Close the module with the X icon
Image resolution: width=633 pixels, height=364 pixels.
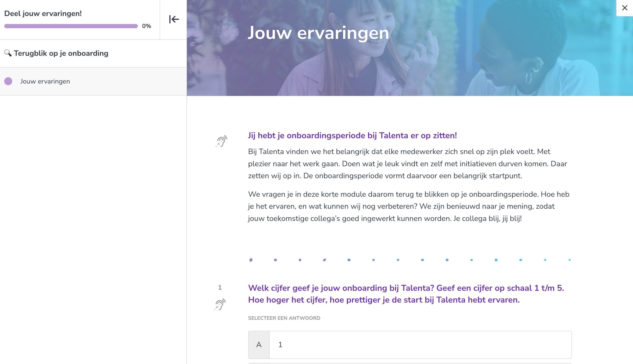click(x=625, y=8)
